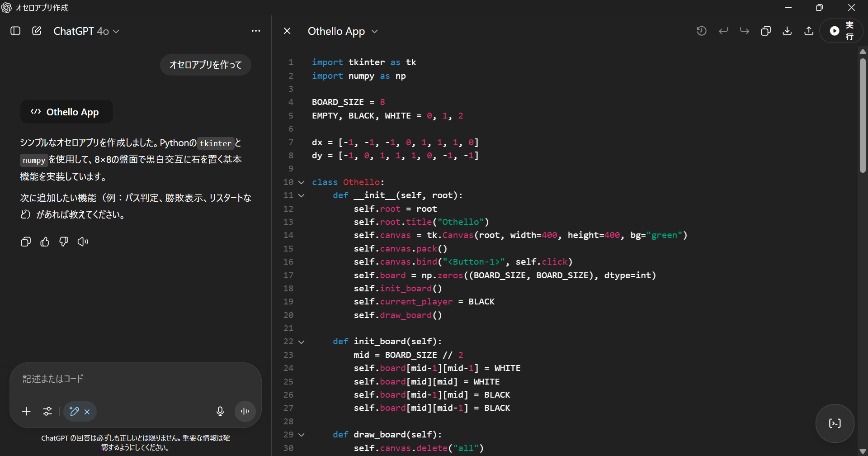Click the 記述またはコード message input field

[x=136, y=379]
